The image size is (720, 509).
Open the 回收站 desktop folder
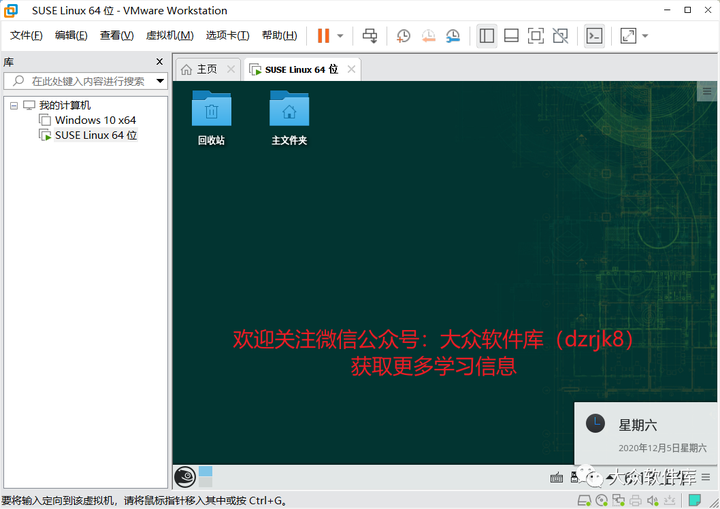[x=211, y=118]
